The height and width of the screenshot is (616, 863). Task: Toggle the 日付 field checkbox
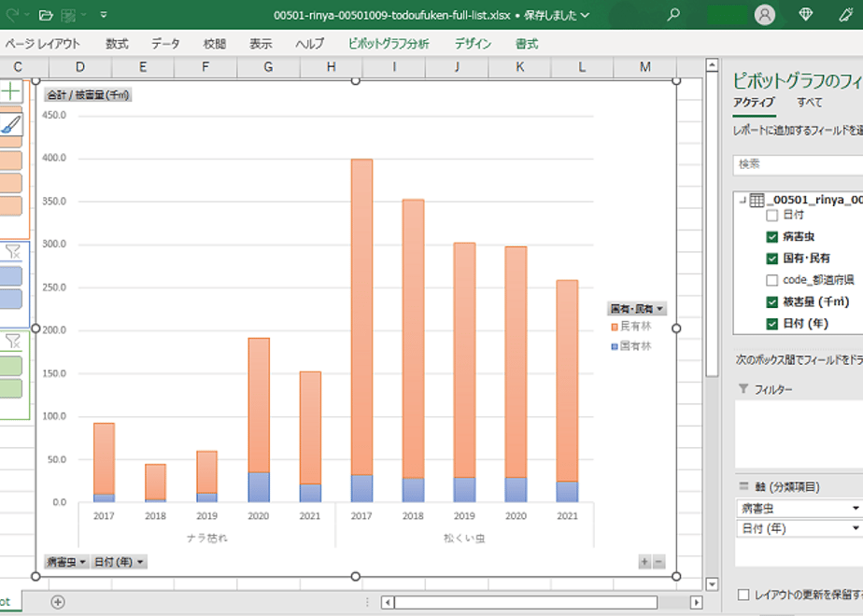[772, 216]
